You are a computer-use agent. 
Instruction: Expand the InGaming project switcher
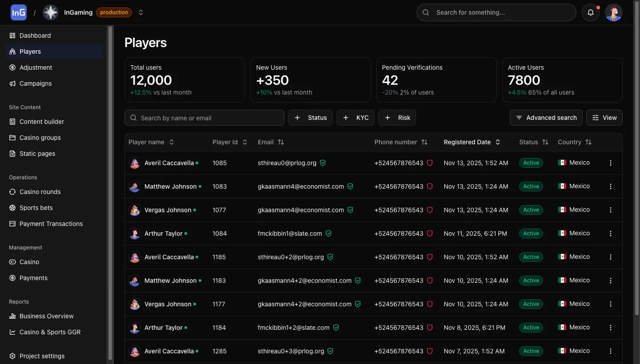[141, 12]
